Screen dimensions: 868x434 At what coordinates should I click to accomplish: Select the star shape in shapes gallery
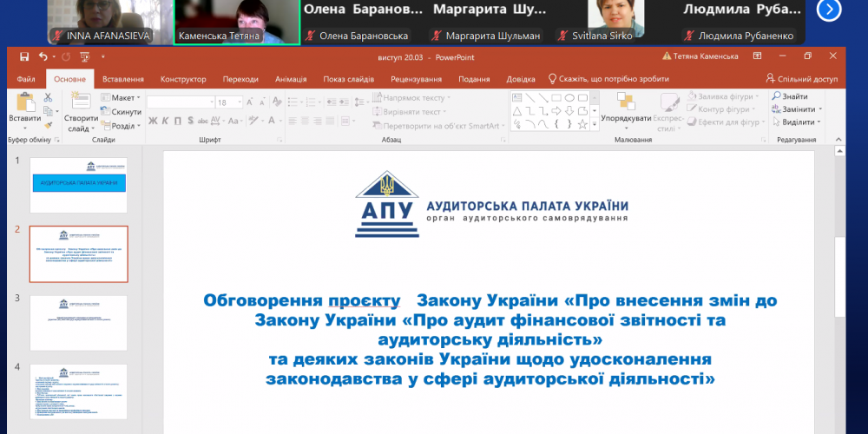[x=583, y=123]
